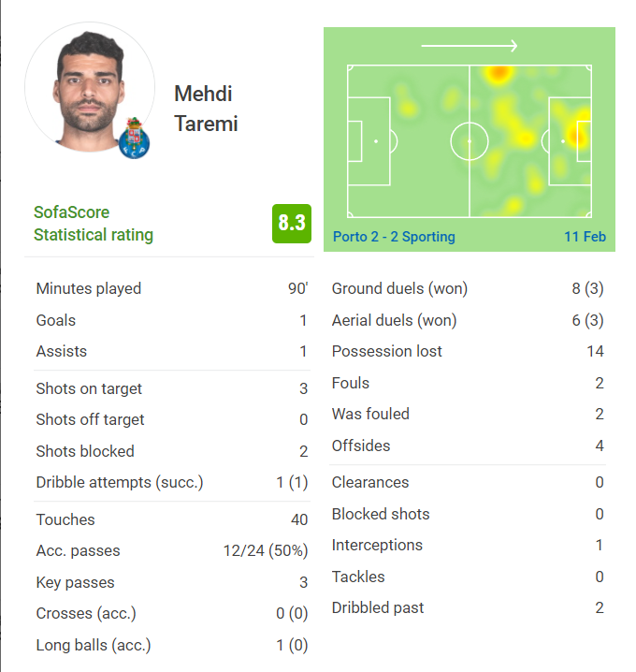Click the Mehdi Taremi name heading
Viewport: 636px width, 672px height.
(x=206, y=109)
